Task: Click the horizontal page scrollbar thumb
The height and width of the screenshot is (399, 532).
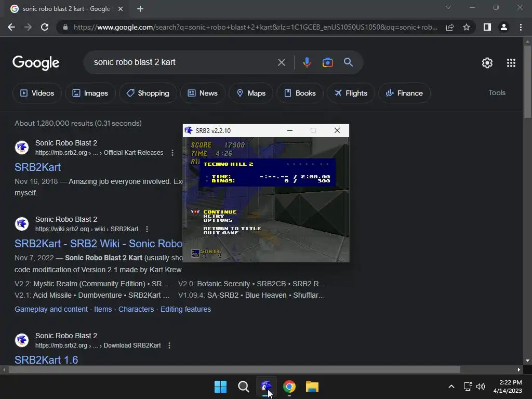Action: (234, 369)
